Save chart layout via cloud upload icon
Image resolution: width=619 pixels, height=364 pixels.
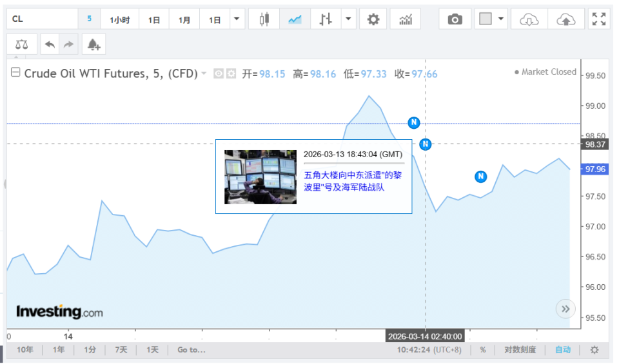(x=565, y=19)
